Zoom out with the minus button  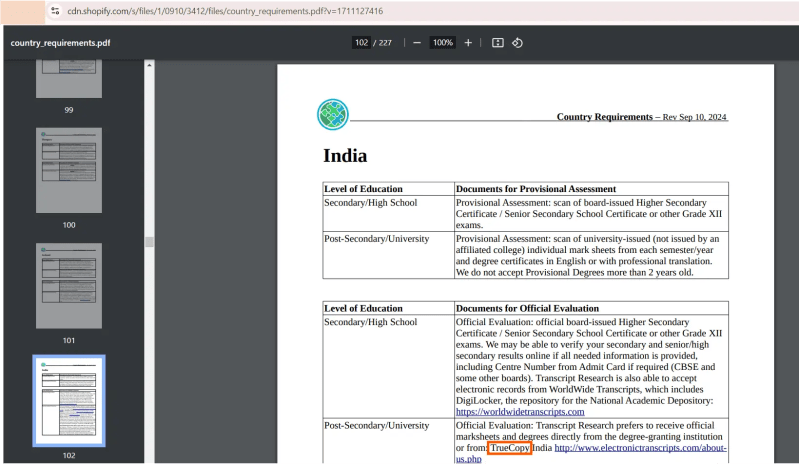(417, 43)
